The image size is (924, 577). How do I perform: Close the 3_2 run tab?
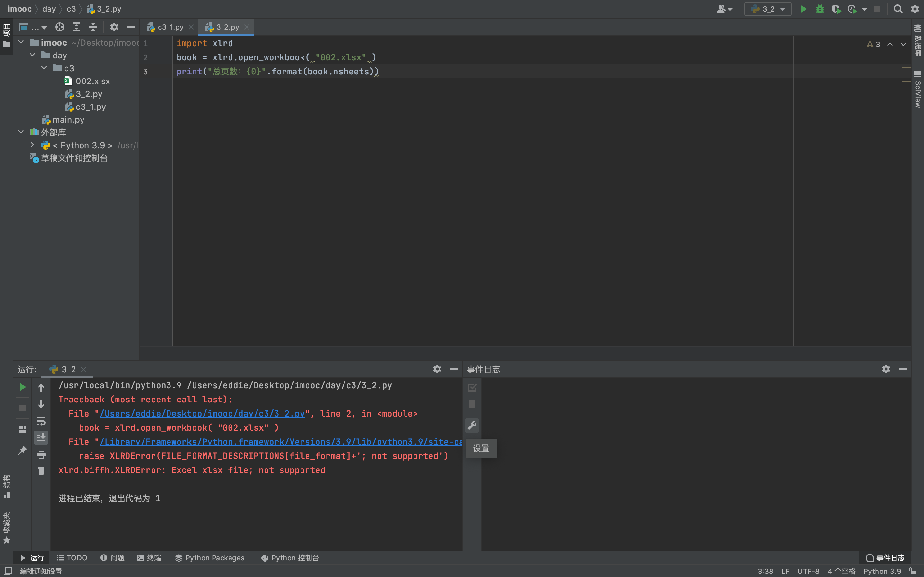coord(83,369)
